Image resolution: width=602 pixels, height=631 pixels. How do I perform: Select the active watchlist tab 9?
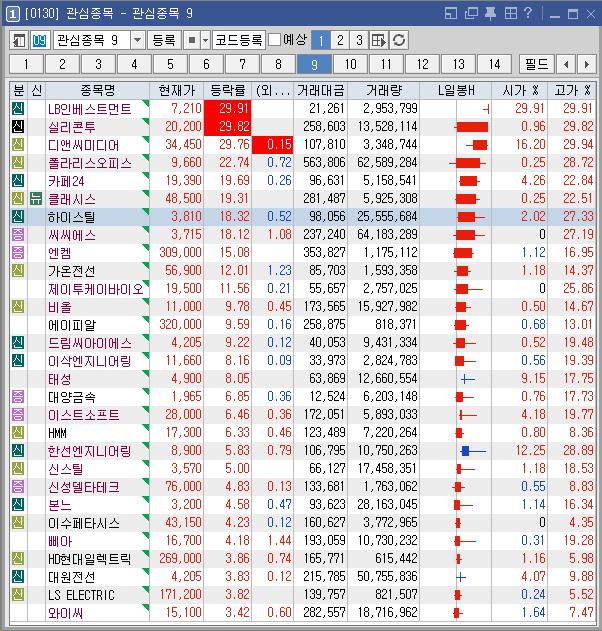coord(314,64)
